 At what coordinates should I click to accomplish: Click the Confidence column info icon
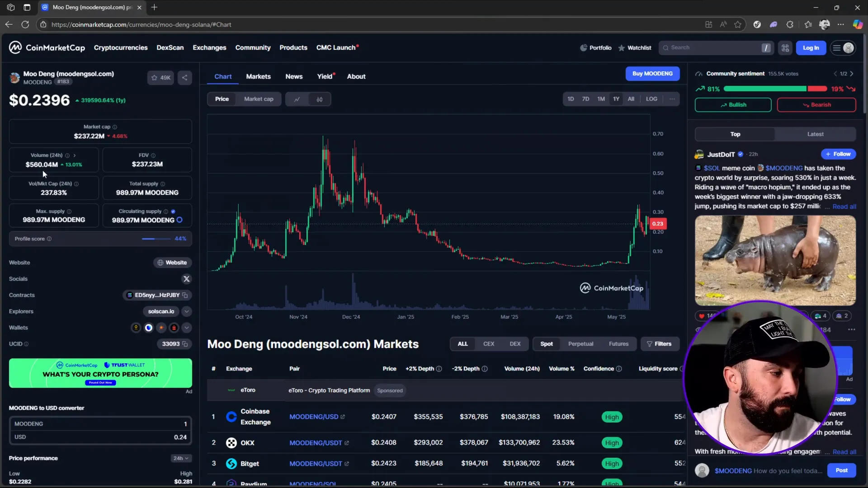pyautogui.click(x=619, y=369)
